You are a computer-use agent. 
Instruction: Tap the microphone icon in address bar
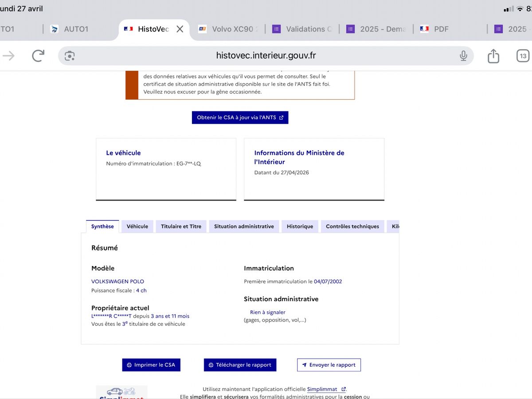(463, 55)
